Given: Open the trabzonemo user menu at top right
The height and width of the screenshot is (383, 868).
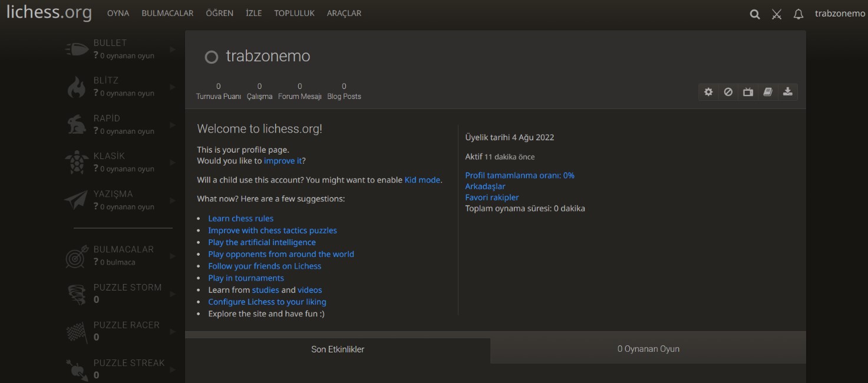Looking at the screenshot, I should [x=840, y=14].
